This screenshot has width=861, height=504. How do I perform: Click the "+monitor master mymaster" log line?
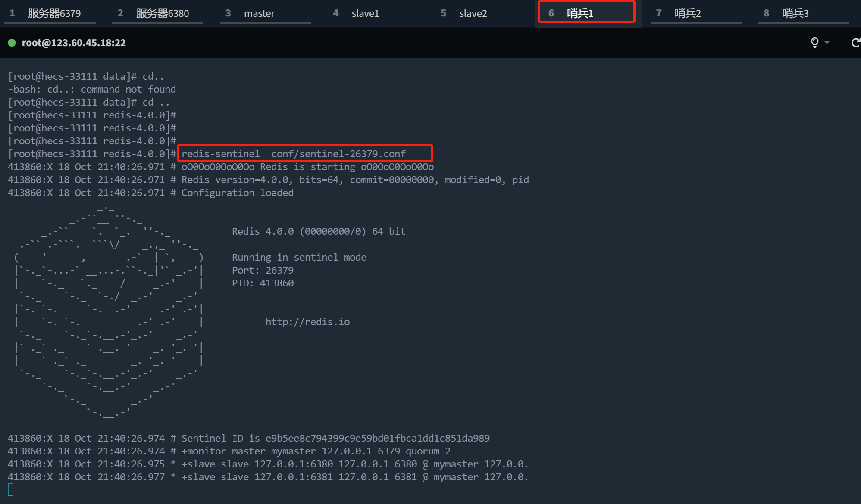tap(316, 451)
